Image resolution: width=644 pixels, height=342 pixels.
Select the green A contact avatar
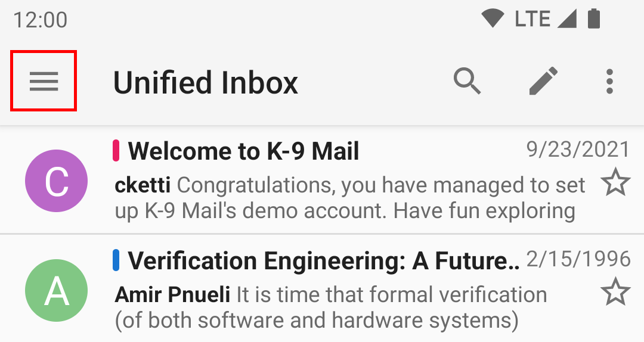(56, 290)
